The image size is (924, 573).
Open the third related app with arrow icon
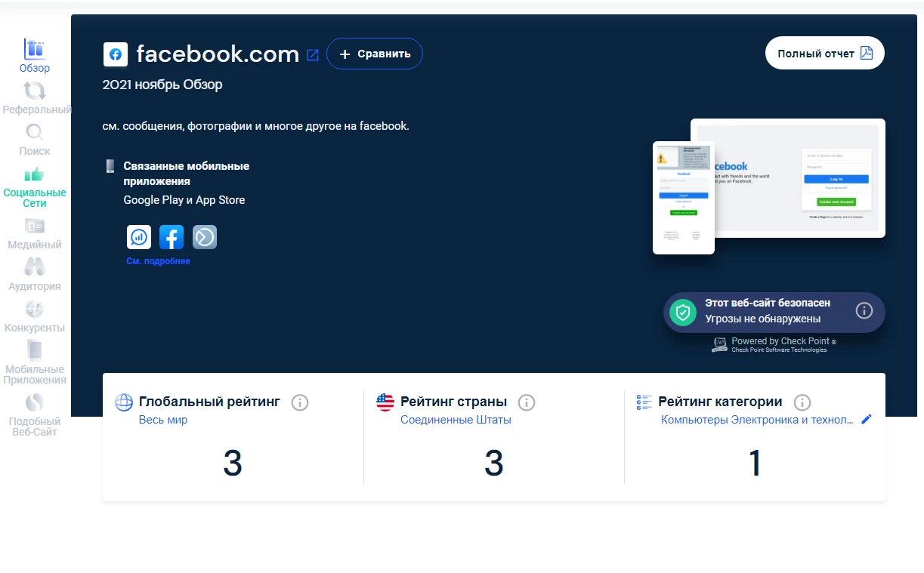point(205,237)
